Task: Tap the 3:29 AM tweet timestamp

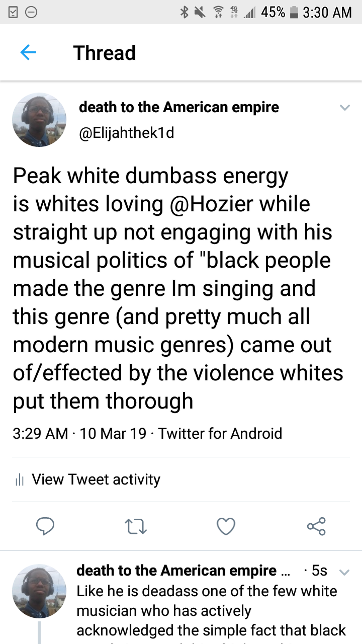Action: click(40, 433)
